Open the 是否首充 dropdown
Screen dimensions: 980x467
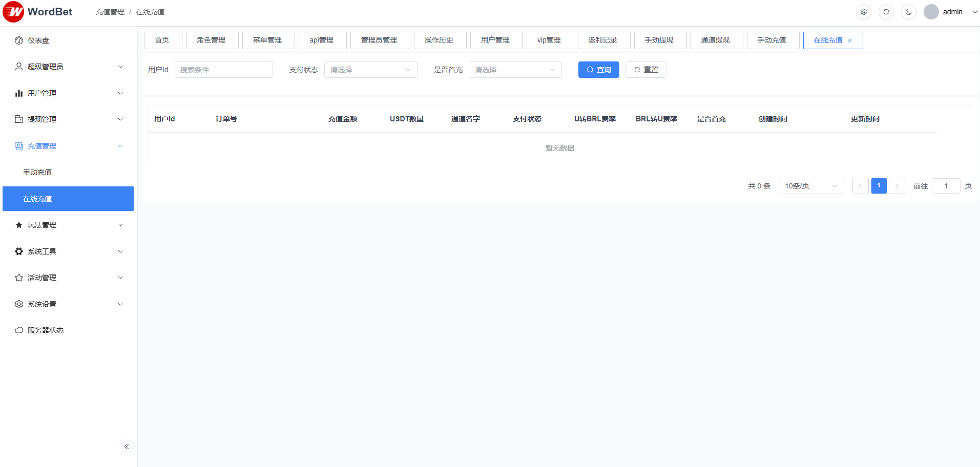515,70
